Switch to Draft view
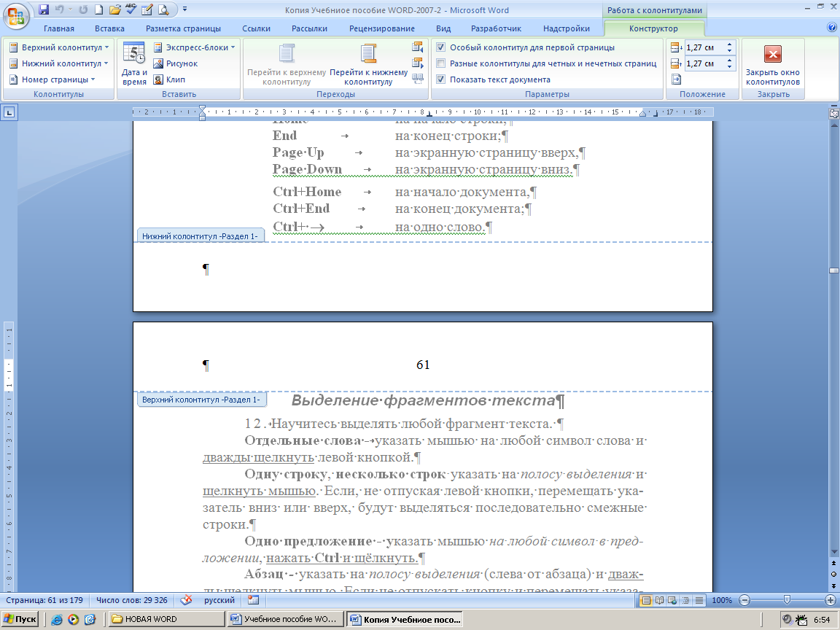Viewport: 840px width, 630px height. (x=699, y=600)
